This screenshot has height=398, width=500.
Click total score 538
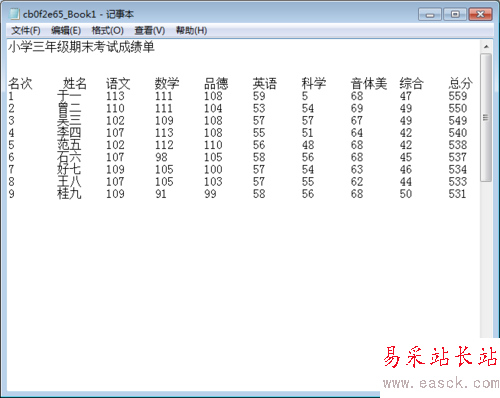coord(458,145)
